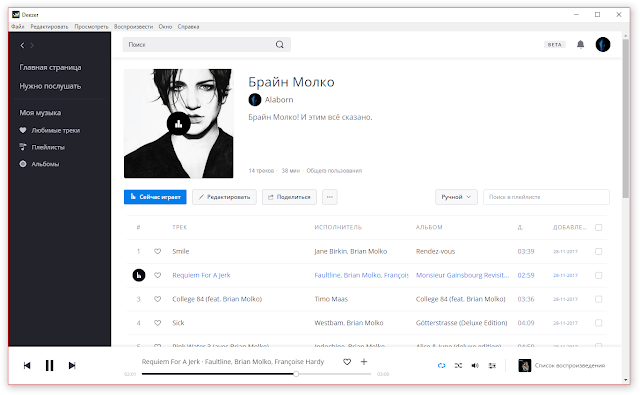Open artist Timo Maas
This screenshot has width=640, height=395.
(331, 299)
